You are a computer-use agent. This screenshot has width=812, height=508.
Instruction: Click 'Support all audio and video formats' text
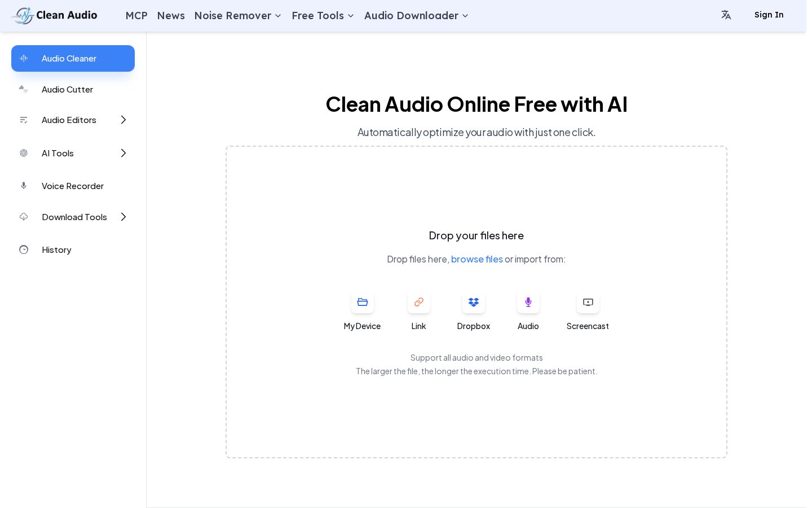coord(476,358)
